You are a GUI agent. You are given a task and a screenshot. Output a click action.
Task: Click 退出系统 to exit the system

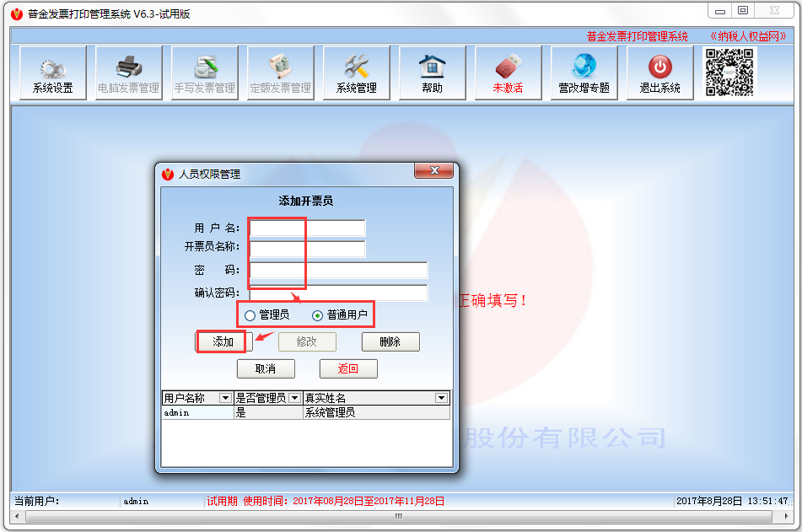[659, 73]
